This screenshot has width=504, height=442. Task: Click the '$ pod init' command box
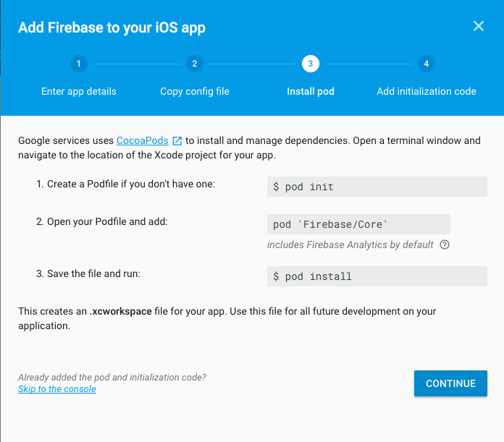[377, 187]
